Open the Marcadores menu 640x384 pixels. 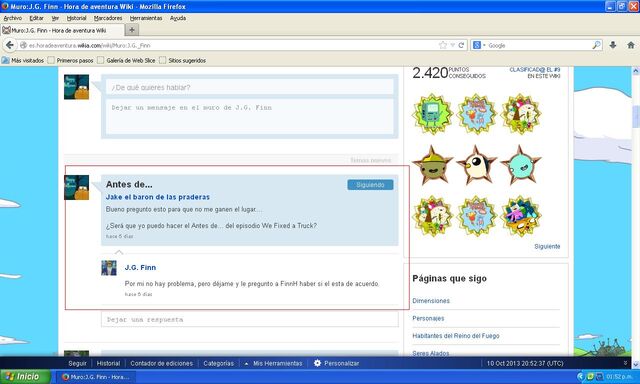pyautogui.click(x=108, y=18)
